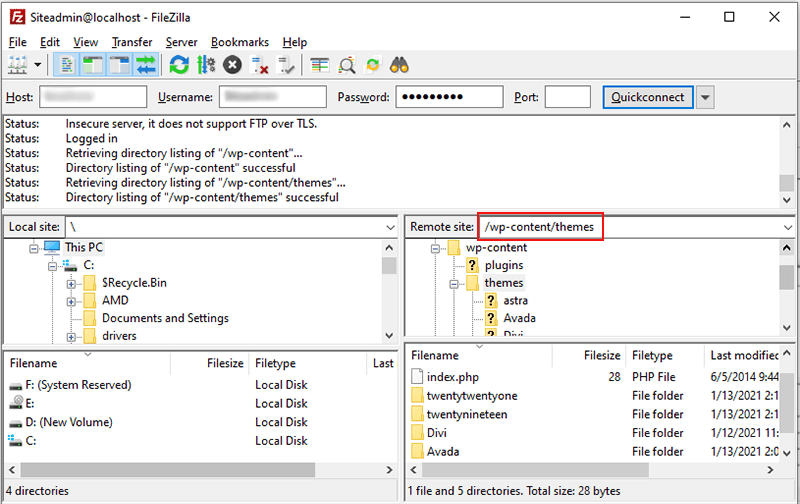Screen dimensions: 800x504
Task: Toggle the message log display
Action: point(66,65)
